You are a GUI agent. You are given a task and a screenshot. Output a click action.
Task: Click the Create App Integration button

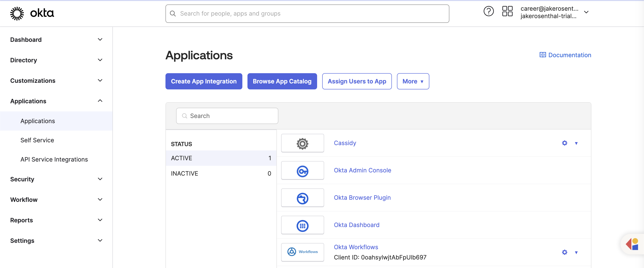(x=204, y=81)
